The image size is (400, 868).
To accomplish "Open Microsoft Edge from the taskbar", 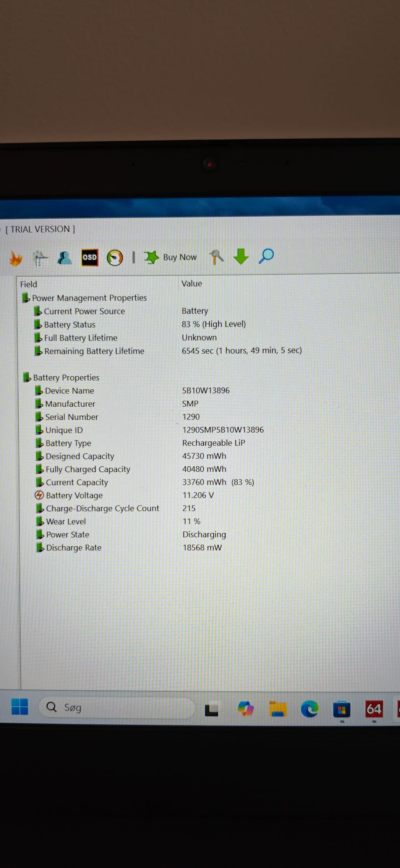I will tap(310, 708).
